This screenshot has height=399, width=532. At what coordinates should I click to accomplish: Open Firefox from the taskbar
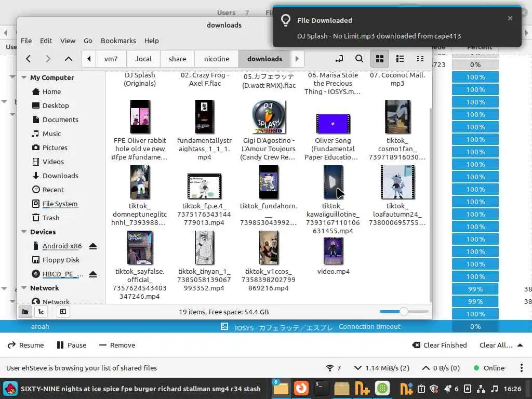[x=301, y=389]
